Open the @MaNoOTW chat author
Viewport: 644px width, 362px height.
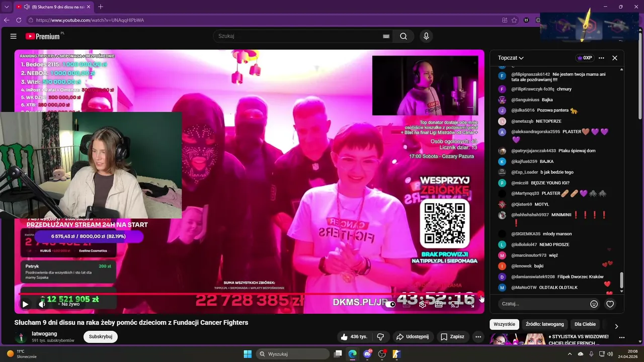point(524,288)
